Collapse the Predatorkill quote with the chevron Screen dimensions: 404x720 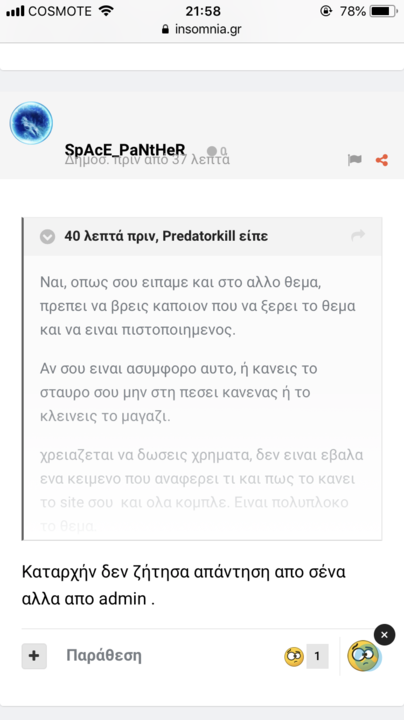pyautogui.click(x=47, y=236)
